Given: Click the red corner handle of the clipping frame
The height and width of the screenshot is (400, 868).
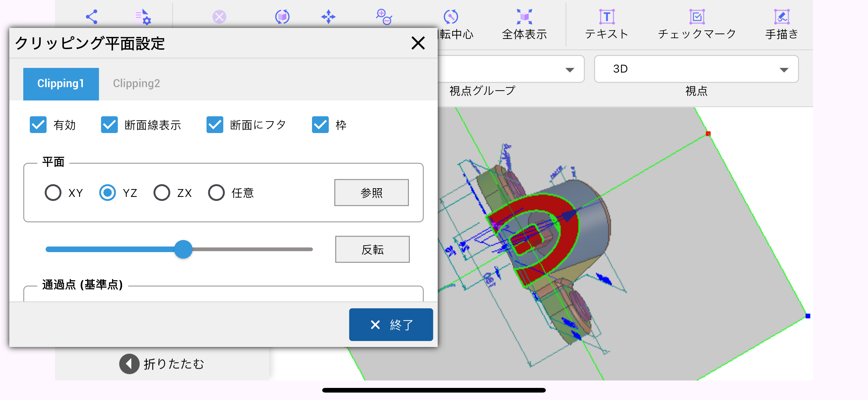Looking at the screenshot, I should click(x=708, y=134).
